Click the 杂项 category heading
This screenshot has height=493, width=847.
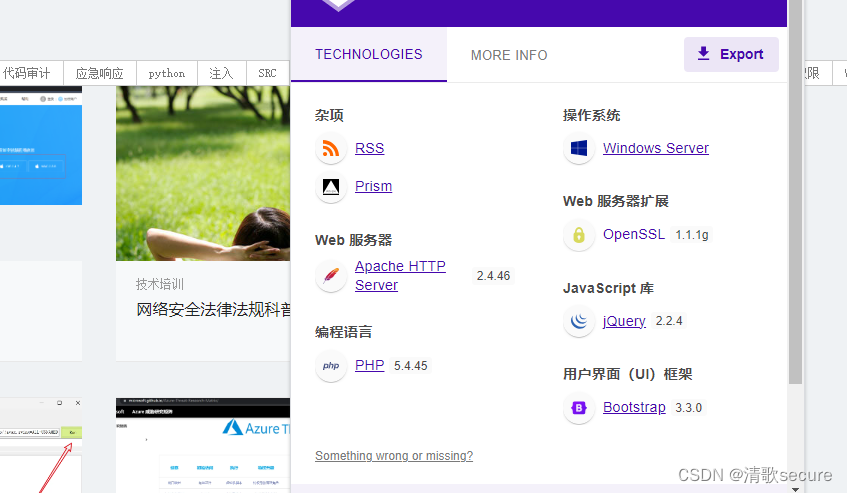(x=329, y=115)
